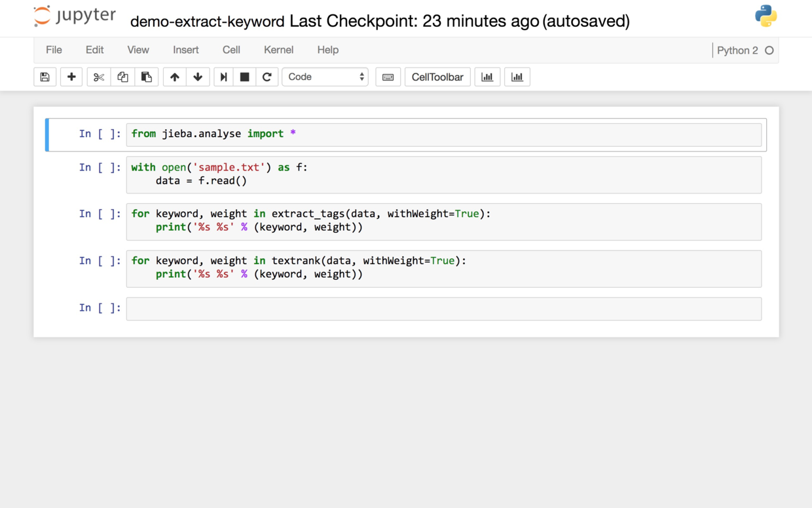
Task: Run the current cell icon
Action: click(x=223, y=77)
